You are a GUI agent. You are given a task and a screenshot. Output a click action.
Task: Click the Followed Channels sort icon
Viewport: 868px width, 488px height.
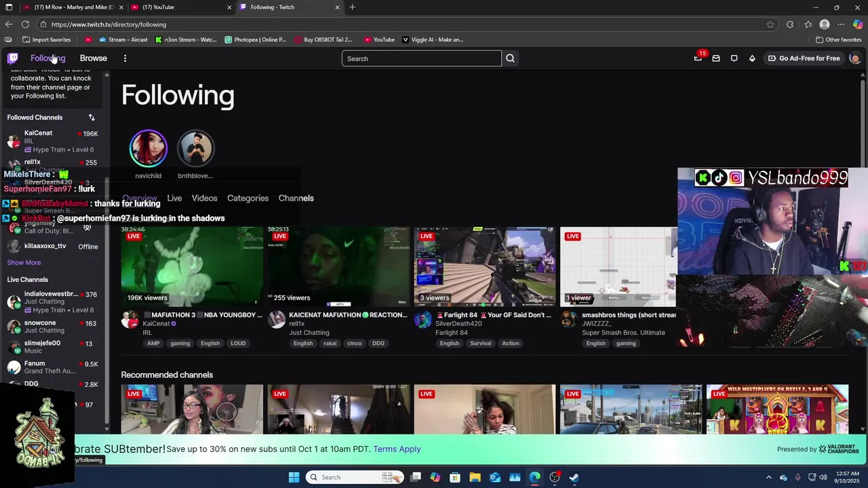click(x=92, y=117)
